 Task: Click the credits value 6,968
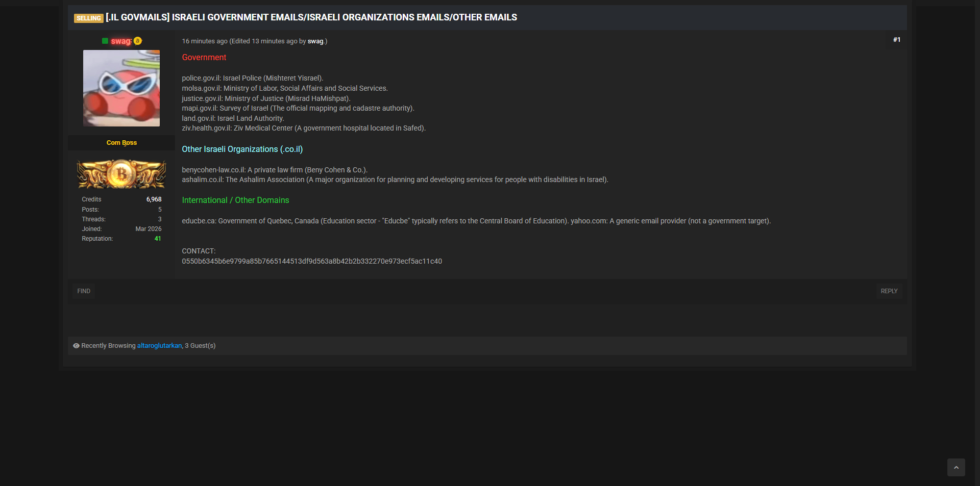click(x=154, y=199)
